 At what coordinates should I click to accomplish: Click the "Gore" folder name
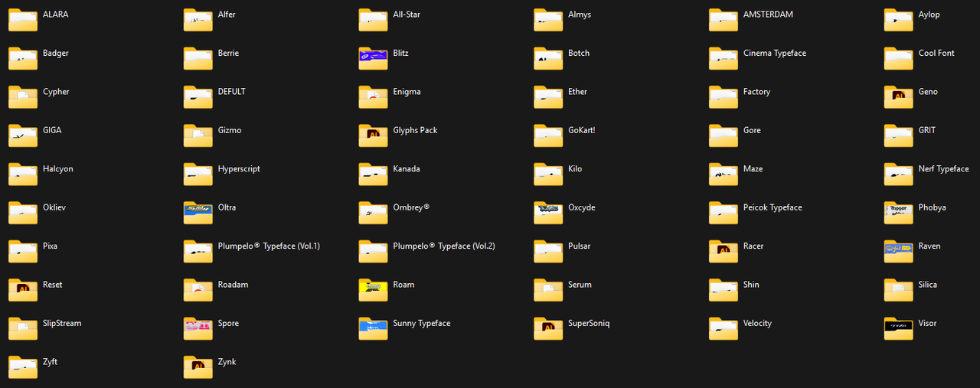click(x=752, y=130)
